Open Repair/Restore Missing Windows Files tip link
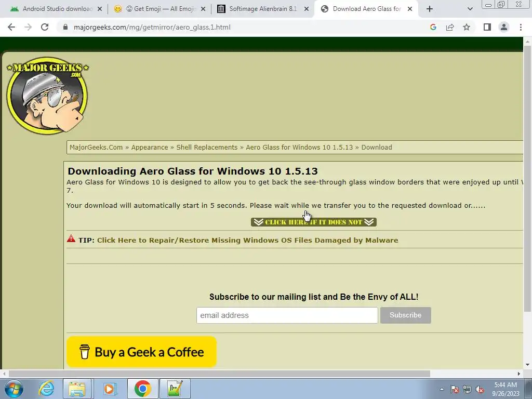The width and height of the screenshot is (532, 399). pyautogui.click(x=248, y=240)
